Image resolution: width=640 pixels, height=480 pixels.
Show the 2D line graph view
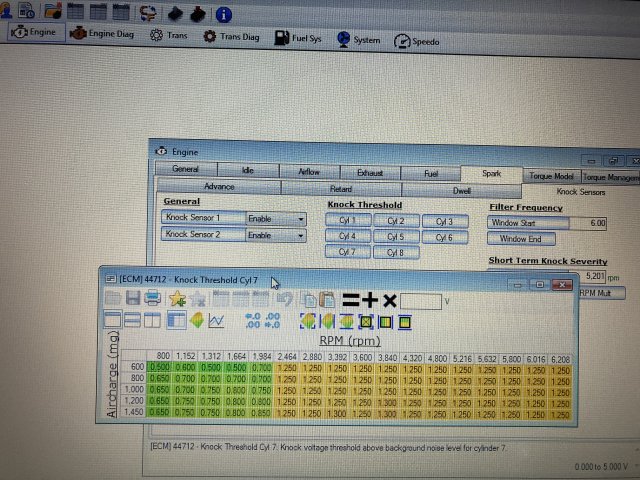(216, 321)
